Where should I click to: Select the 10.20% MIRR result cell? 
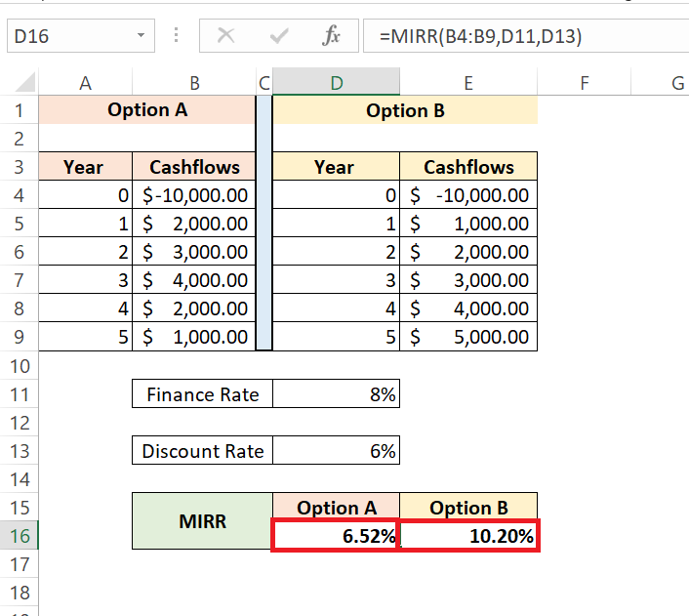(469, 536)
